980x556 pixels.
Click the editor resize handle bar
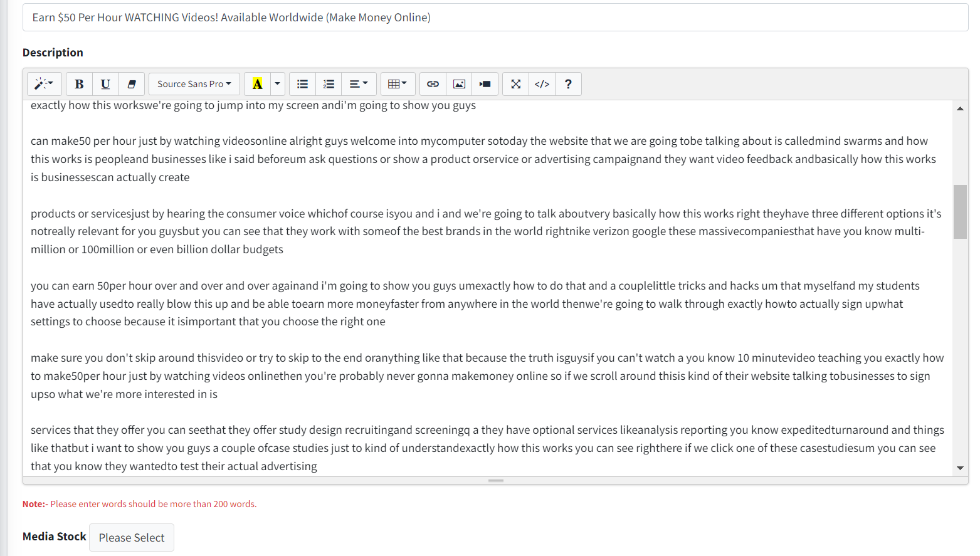[x=496, y=481]
